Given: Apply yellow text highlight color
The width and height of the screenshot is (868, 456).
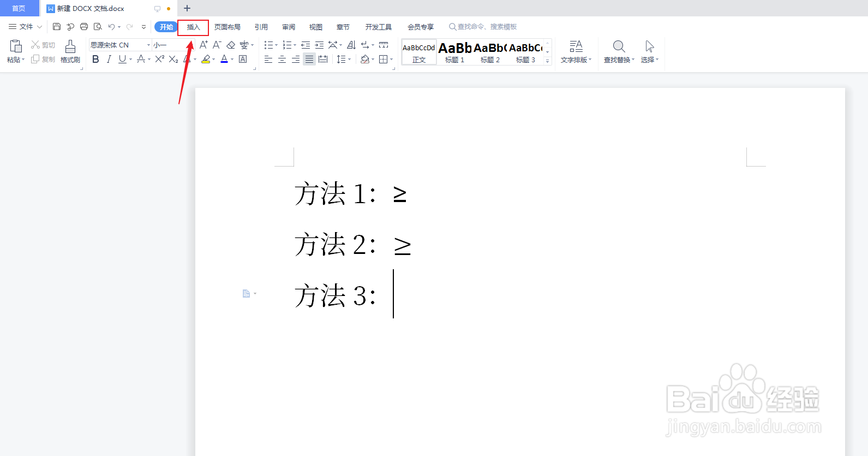Looking at the screenshot, I should [206, 59].
